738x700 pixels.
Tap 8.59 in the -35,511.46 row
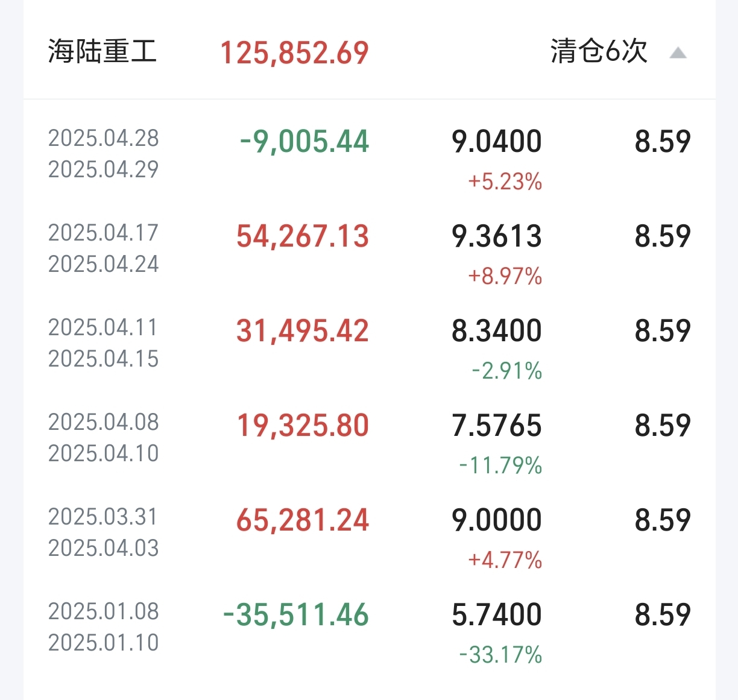(x=663, y=615)
